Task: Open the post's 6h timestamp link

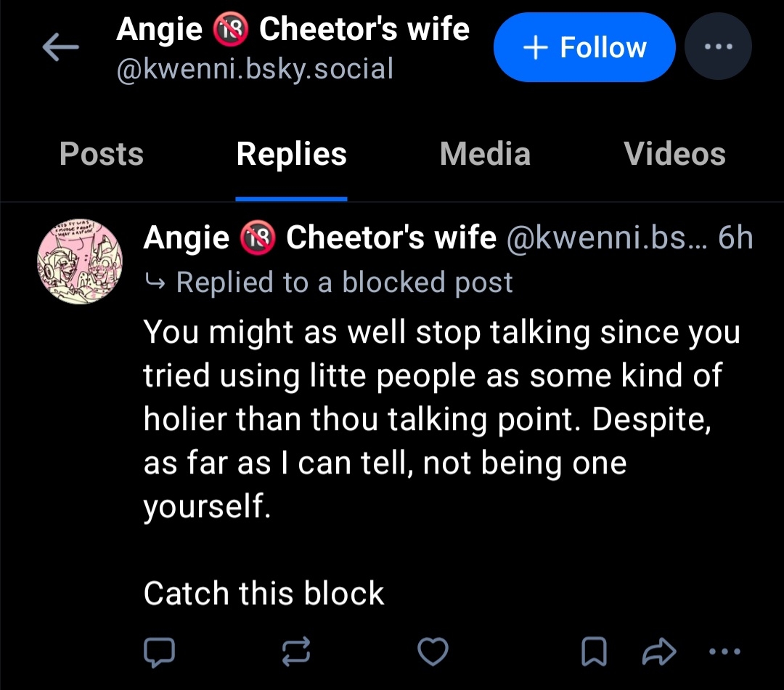Action: tap(735, 238)
